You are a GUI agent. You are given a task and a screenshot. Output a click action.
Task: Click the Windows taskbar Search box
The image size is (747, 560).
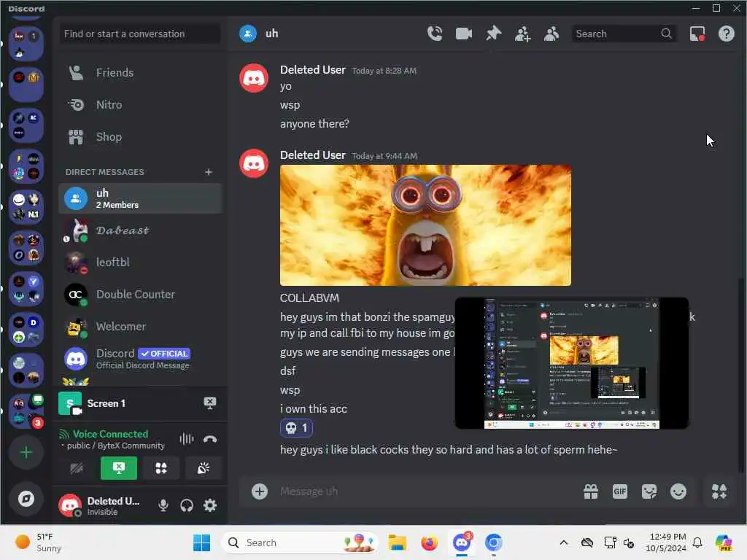pyautogui.click(x=300, y=542)
